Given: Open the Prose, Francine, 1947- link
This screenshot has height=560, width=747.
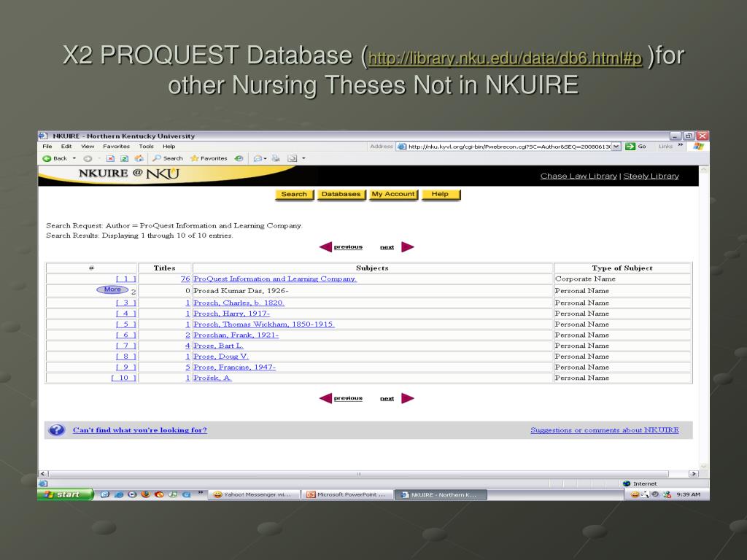Looking at the screenshot, I should (x=234, y=367).
